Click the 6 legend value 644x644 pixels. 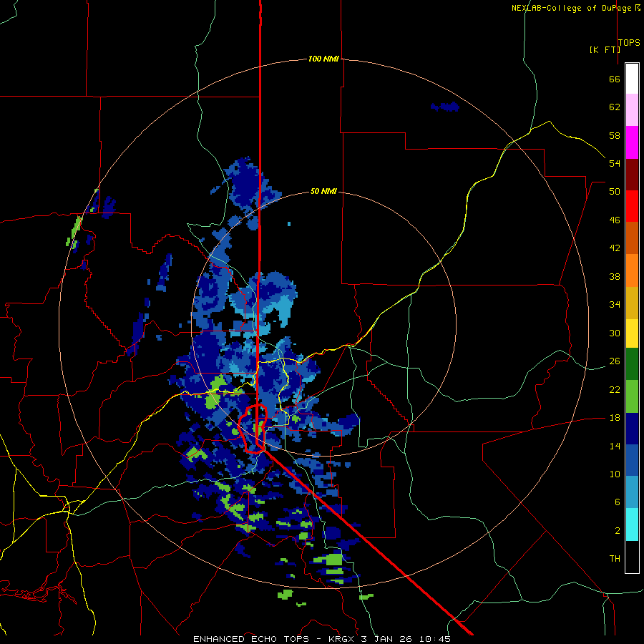click(x=618, y=502)
